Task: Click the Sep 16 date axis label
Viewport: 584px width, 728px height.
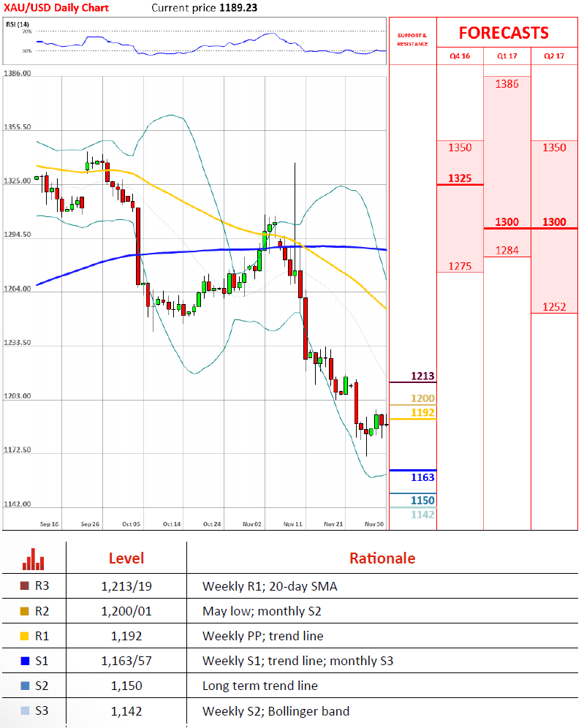Action: click(x=49, y=524)
